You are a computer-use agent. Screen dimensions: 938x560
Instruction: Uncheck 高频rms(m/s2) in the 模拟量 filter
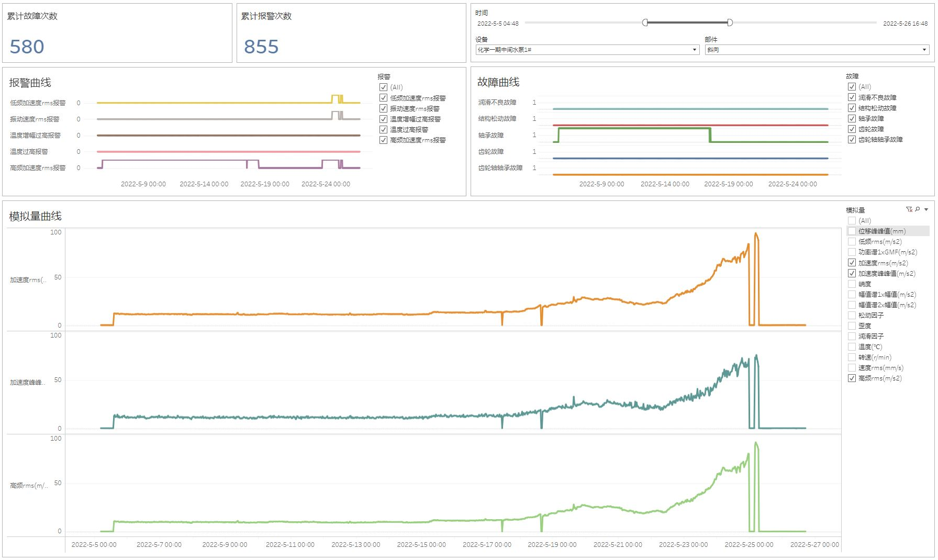(x=852, y=378)
